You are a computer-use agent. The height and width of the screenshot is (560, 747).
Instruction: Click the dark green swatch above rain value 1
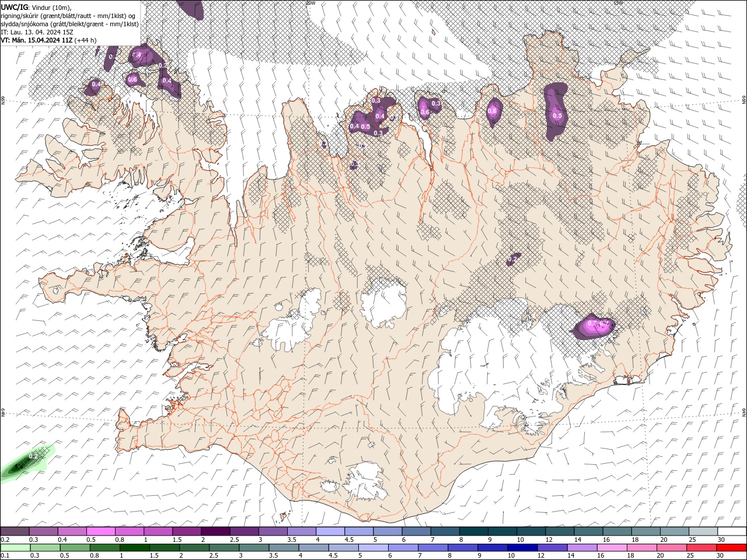point(134,548)
